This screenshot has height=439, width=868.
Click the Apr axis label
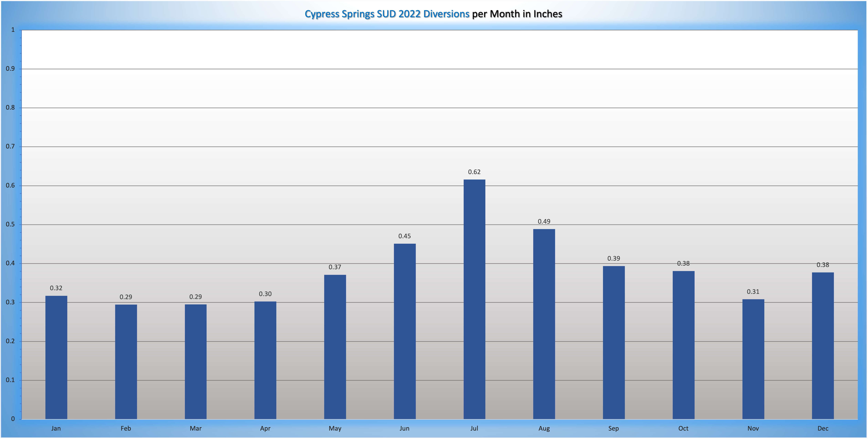point(265,429)
